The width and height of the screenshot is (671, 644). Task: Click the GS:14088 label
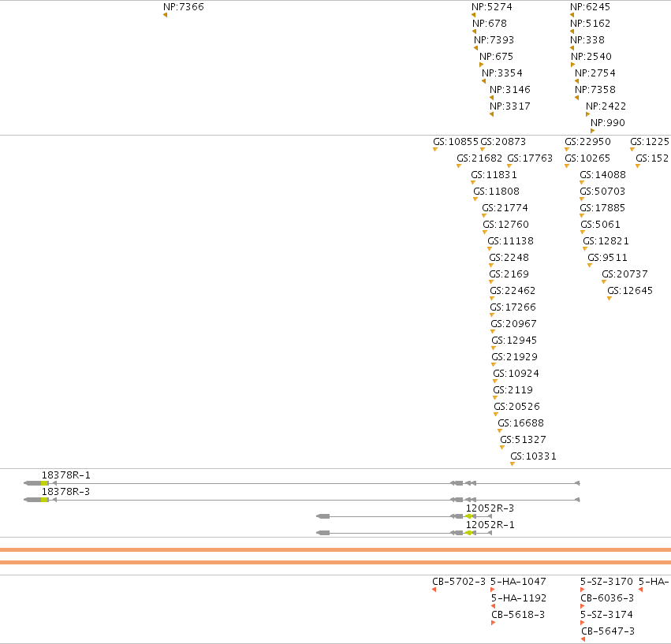click(x=602, y=175)
